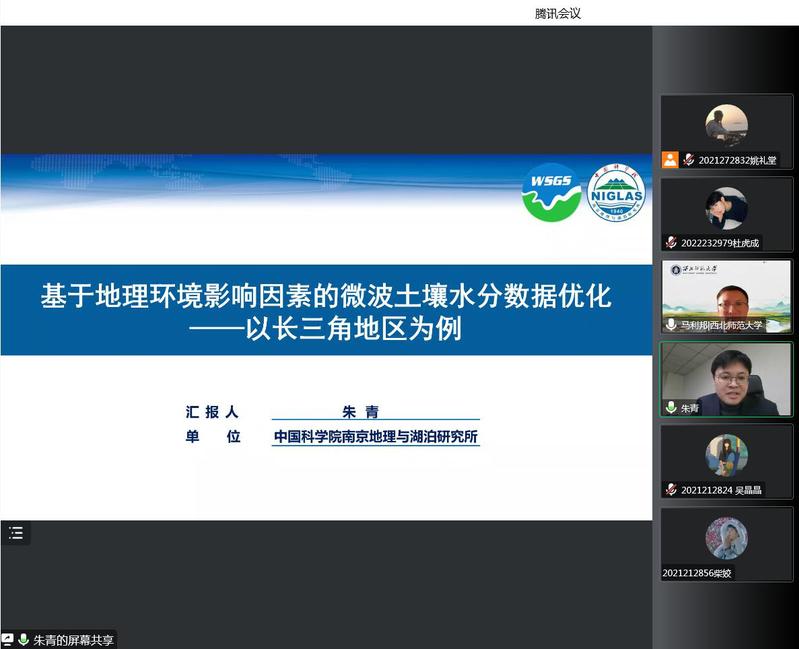
Task: Select the 2021212856柴姣 participant avatar
Action: tap(726, 538)
